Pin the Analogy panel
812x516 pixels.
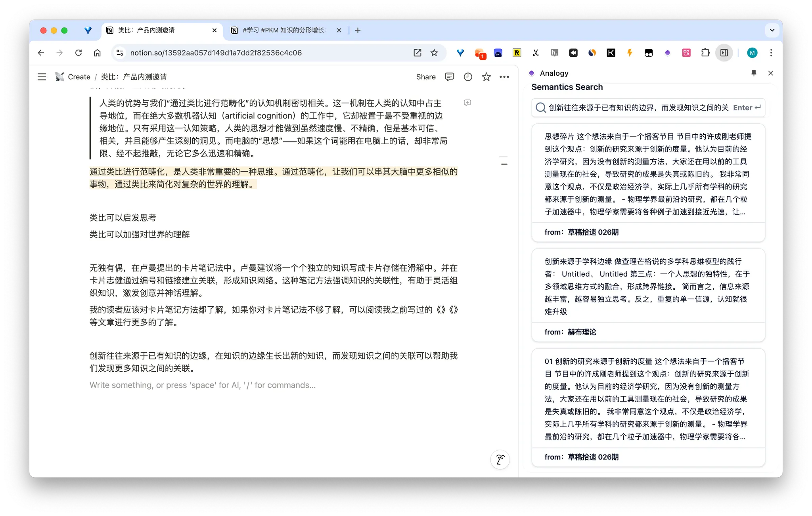754,73
